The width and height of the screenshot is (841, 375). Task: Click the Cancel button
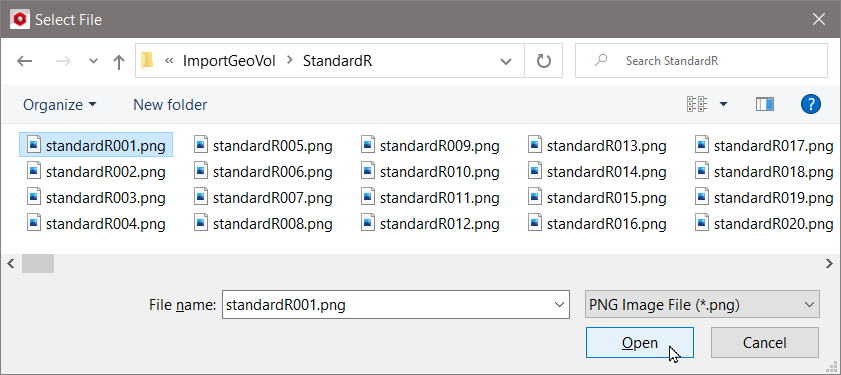(x=765, y=342)
